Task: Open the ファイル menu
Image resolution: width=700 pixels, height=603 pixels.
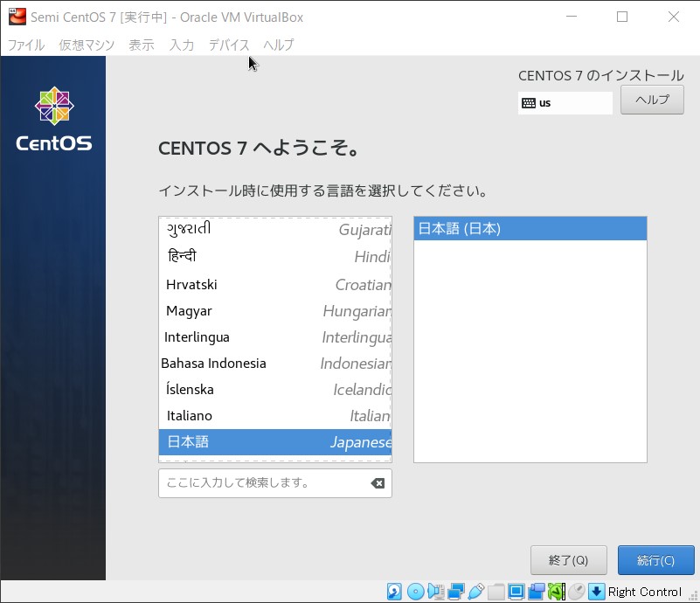Action: (x=26, y=45)
